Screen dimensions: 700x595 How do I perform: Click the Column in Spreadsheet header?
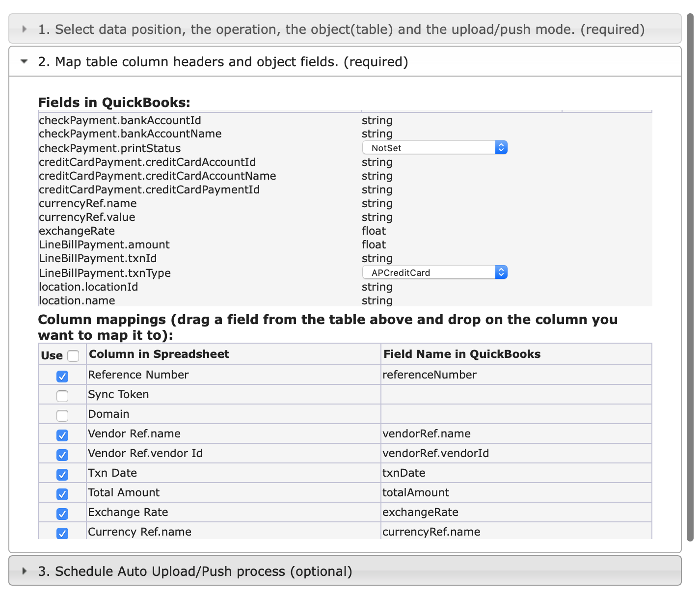click(x=234, y=354)
